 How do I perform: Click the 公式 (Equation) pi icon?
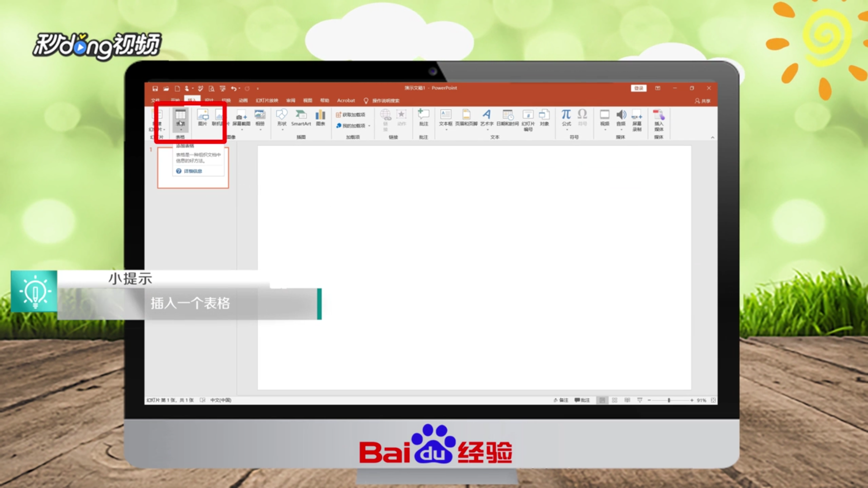pyautogui.click(x=566, y=118)
